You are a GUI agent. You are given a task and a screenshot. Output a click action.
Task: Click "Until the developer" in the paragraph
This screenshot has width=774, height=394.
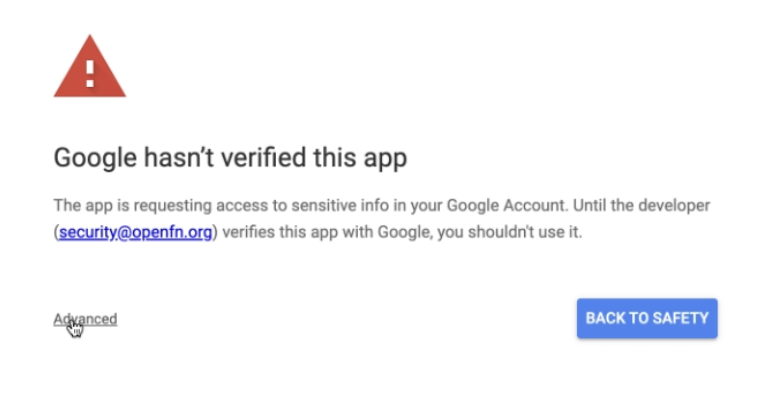[641, 205]
